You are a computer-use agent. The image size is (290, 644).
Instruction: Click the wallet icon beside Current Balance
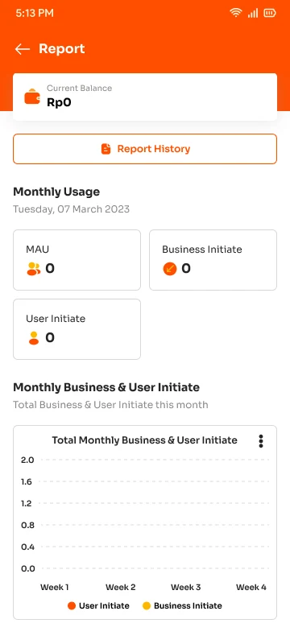click(x=32, y=97)
